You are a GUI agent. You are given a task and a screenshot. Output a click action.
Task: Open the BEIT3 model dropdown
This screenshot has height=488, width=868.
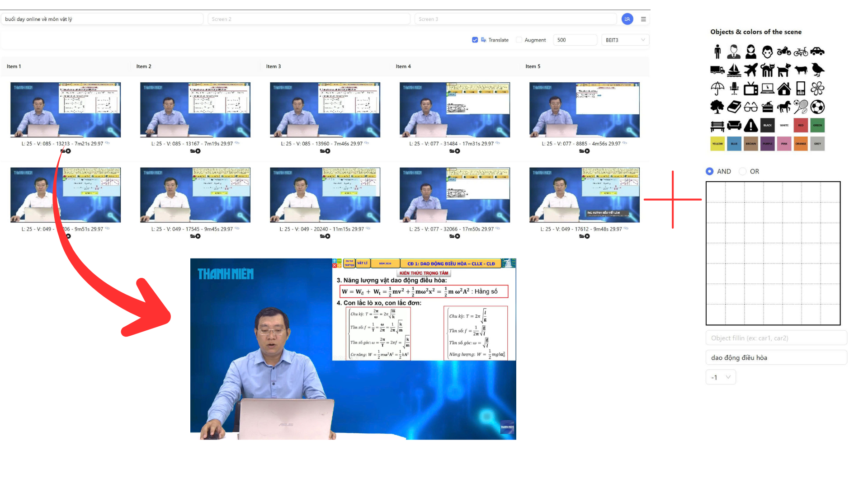pyautogui.click(x=625, y=40)
